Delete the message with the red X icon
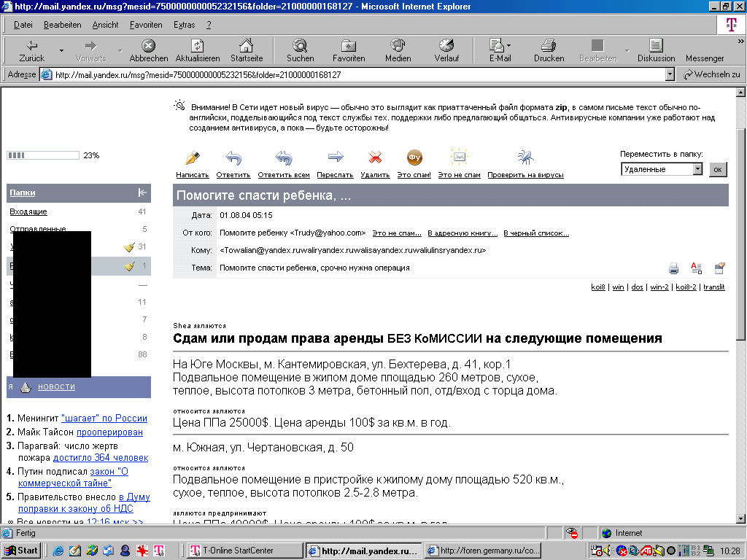The image size is (747, 560). [x=376, y=157]
